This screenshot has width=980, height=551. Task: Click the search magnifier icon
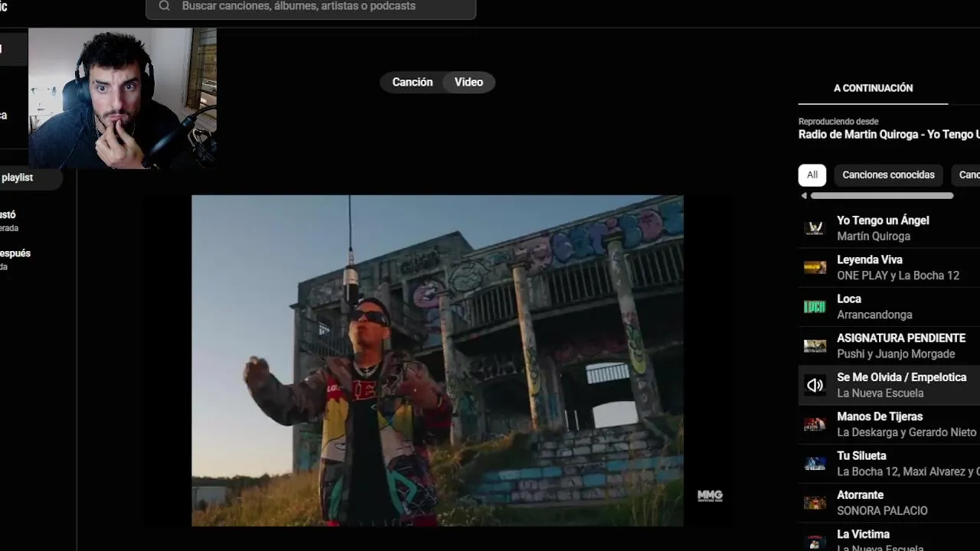tap(164, 6)
